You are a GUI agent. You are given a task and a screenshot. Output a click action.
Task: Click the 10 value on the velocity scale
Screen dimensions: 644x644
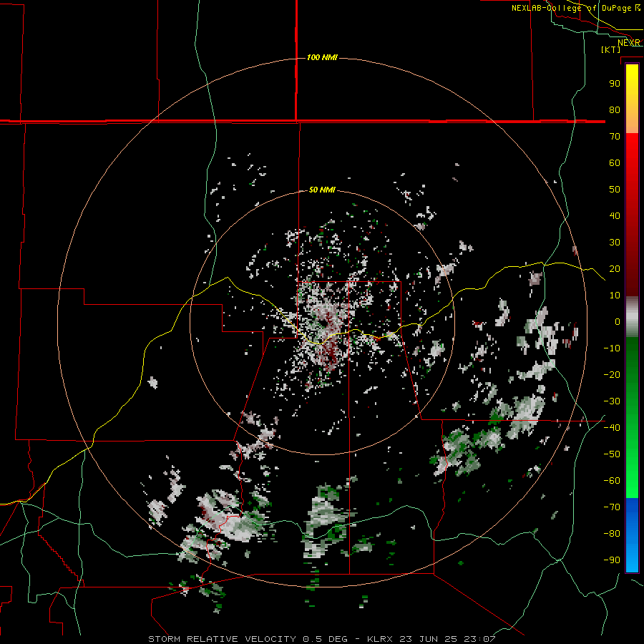click(615, 296)
